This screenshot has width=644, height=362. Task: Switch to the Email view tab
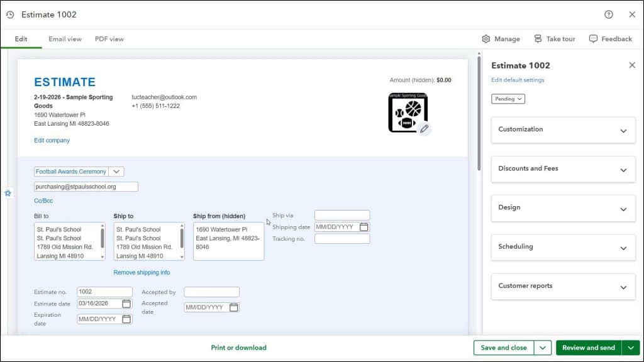[65, 38]
